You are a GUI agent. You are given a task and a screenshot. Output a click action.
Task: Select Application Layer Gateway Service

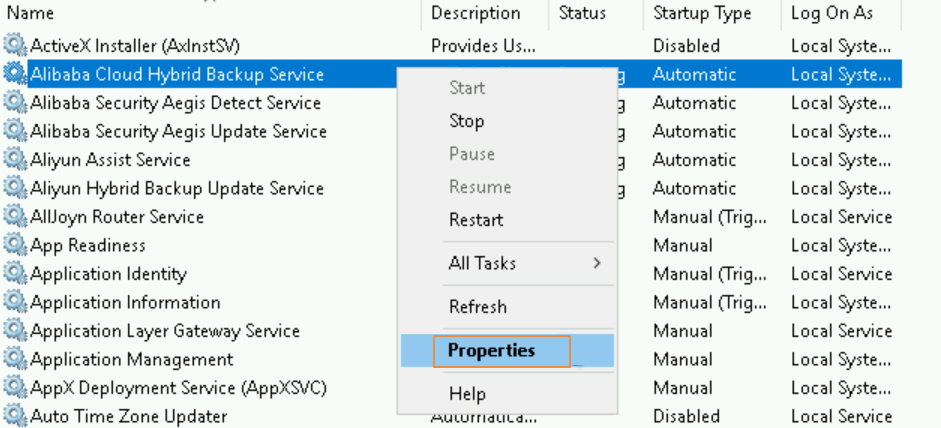[165, 331]
